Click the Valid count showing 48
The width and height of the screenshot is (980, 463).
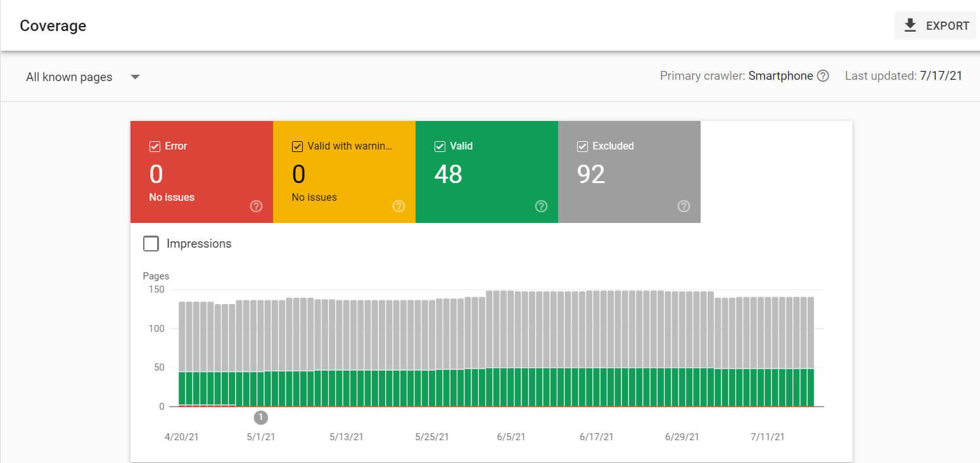(x=449, y=175)
